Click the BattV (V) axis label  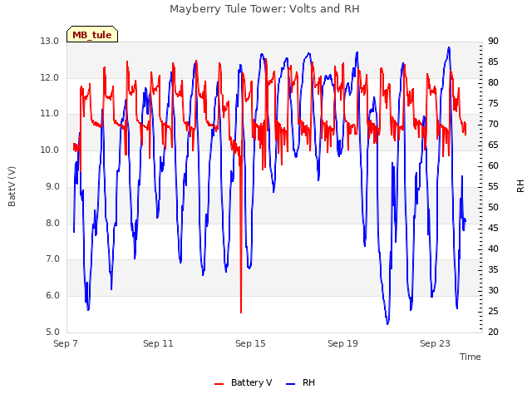(x=12, y=186)
